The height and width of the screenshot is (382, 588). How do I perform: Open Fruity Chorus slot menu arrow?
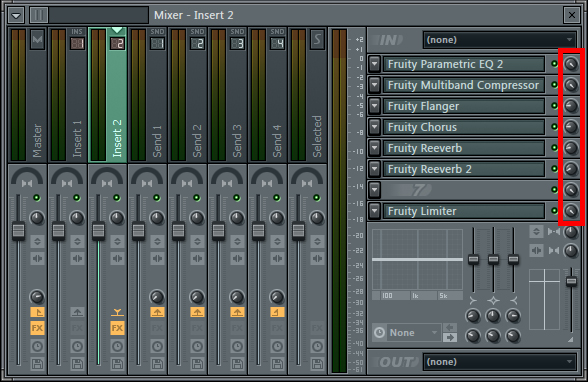pos(374,127)
